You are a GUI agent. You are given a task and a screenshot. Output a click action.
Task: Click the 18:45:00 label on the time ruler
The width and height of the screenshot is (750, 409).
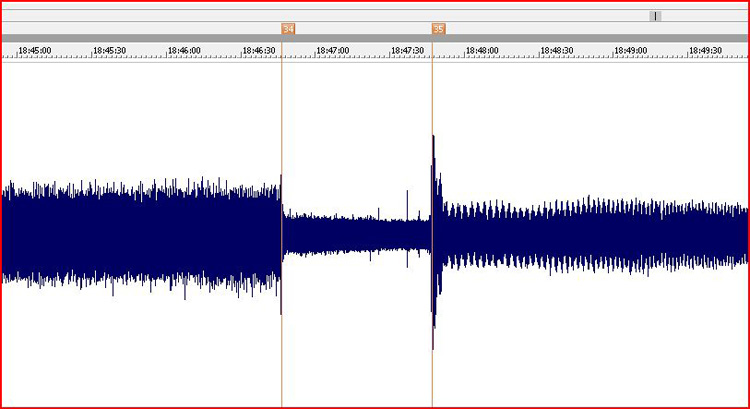35,50
